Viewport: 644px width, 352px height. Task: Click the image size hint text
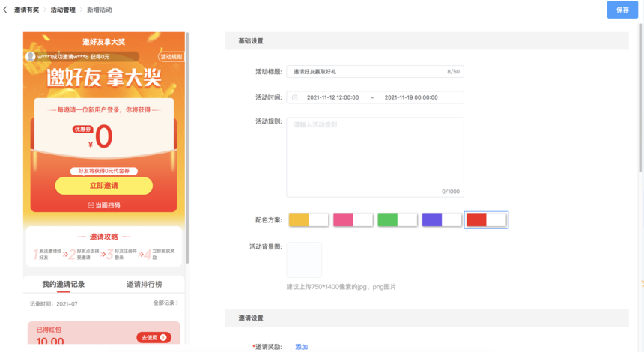click(x=341, y=287)
